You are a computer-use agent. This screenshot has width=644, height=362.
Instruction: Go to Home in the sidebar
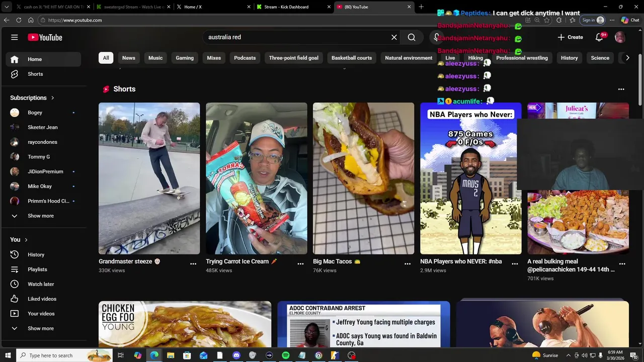tap(43, 59)
